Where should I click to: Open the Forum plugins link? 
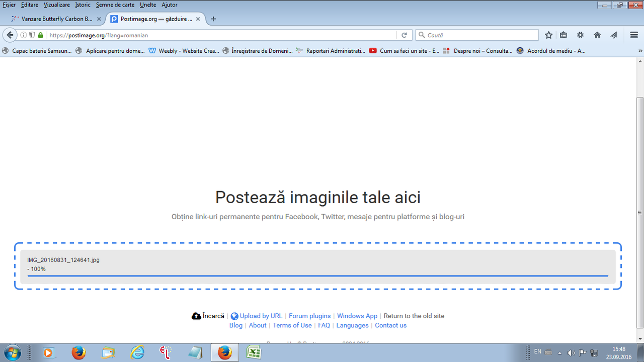310,316
